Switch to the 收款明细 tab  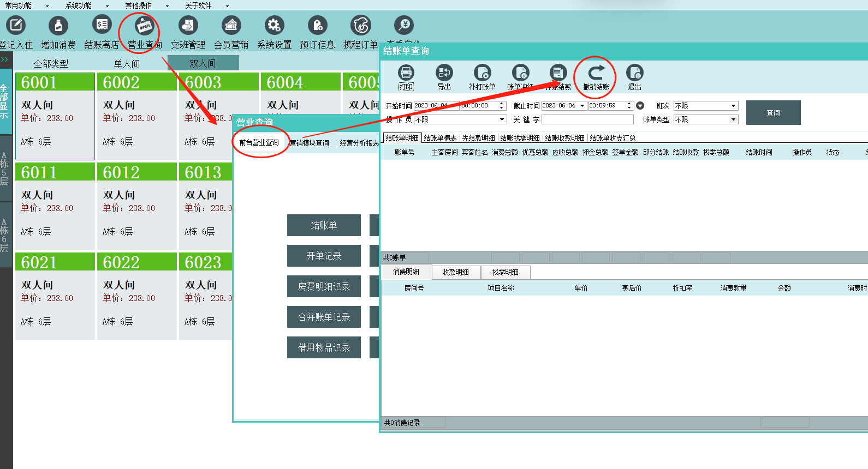[455, 272]
